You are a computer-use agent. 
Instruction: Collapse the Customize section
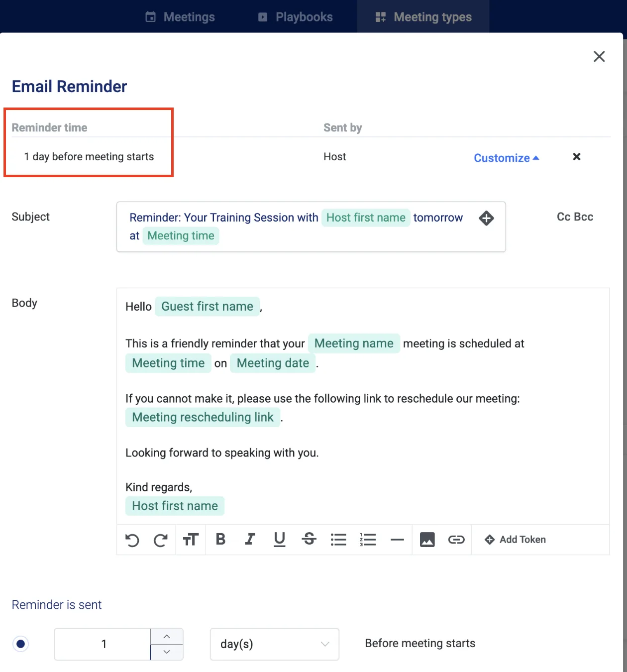tap(506, 158)
